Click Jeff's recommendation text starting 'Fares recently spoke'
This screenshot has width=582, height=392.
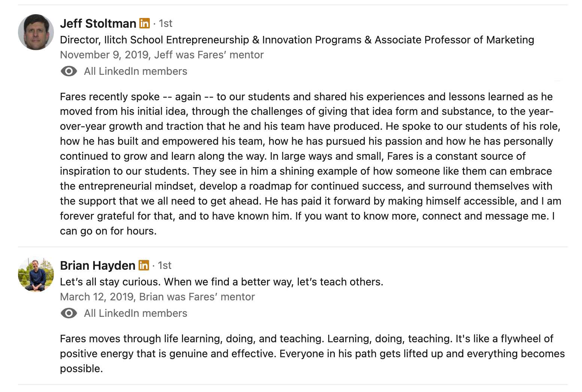(310, 163)
